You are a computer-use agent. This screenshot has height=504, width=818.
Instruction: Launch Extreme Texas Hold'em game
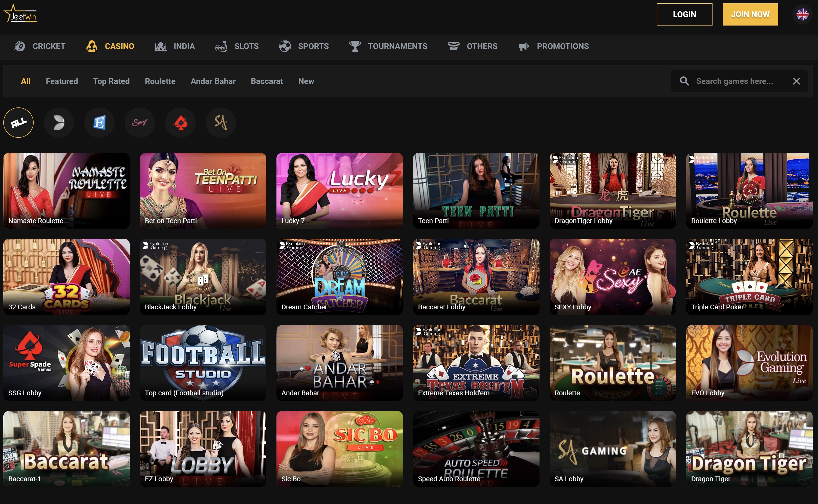coord(476,363)
